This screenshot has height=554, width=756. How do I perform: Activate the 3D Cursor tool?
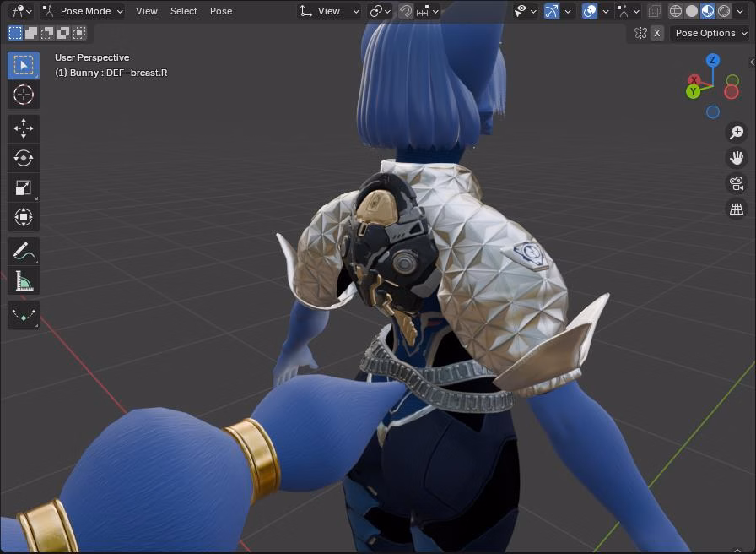23,95
